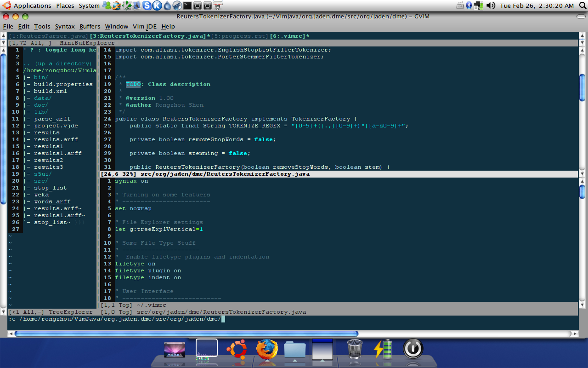The image size is (588, 368).
Task: Open the volume speaker icon
Action: pyautogui.click(x=491, y=6)
